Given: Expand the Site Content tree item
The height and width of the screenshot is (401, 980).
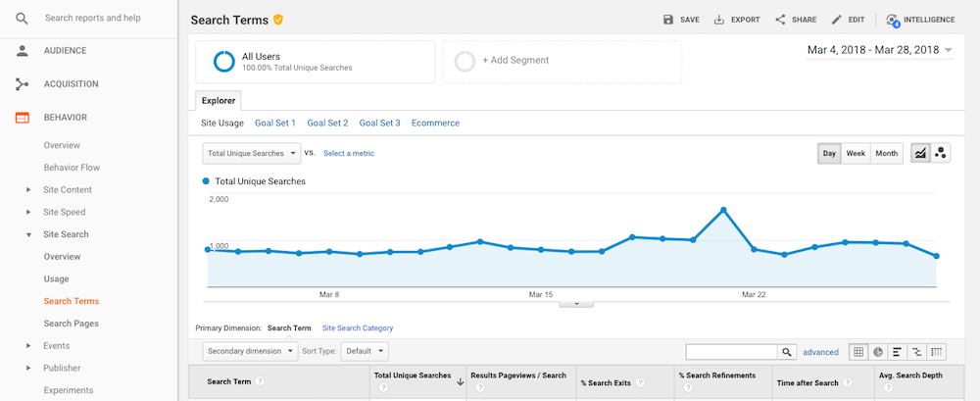Looking at the screenshot, I should [28, 190].
